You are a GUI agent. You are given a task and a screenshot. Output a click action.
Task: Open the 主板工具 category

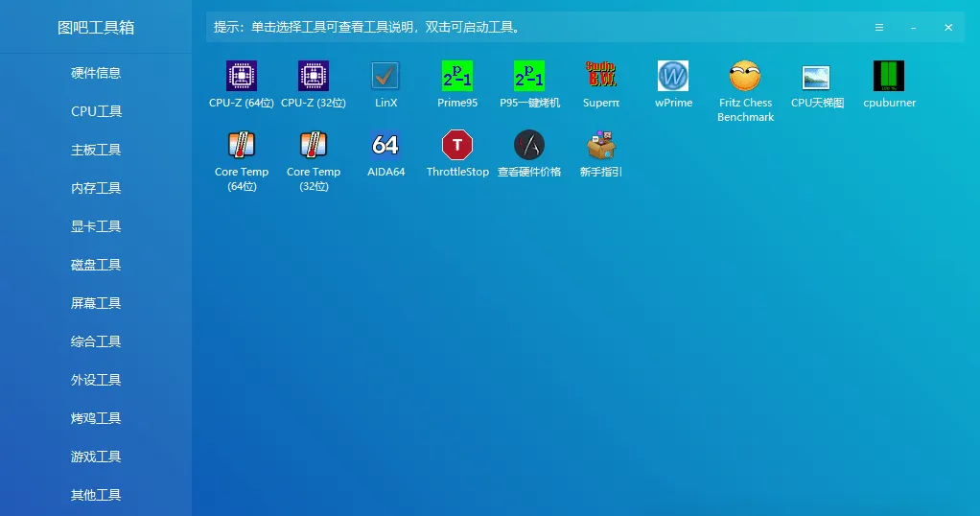pyautogui.click(x=96, y=151)
